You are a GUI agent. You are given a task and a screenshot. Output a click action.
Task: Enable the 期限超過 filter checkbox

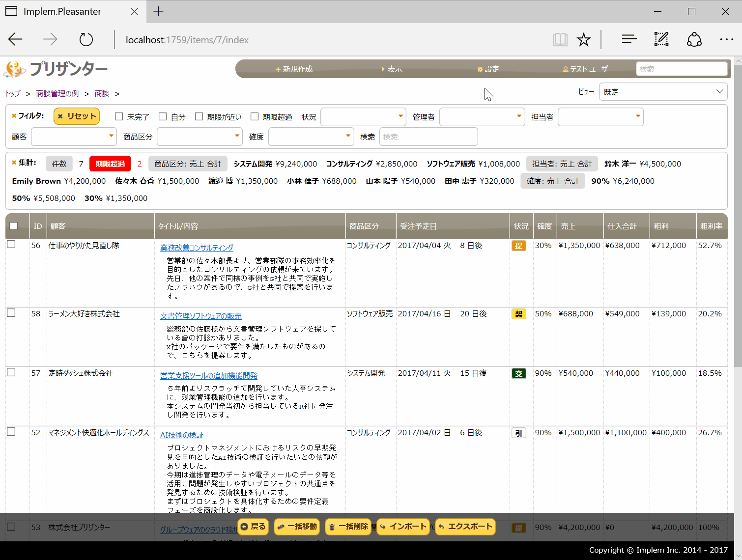coord(255,116)
